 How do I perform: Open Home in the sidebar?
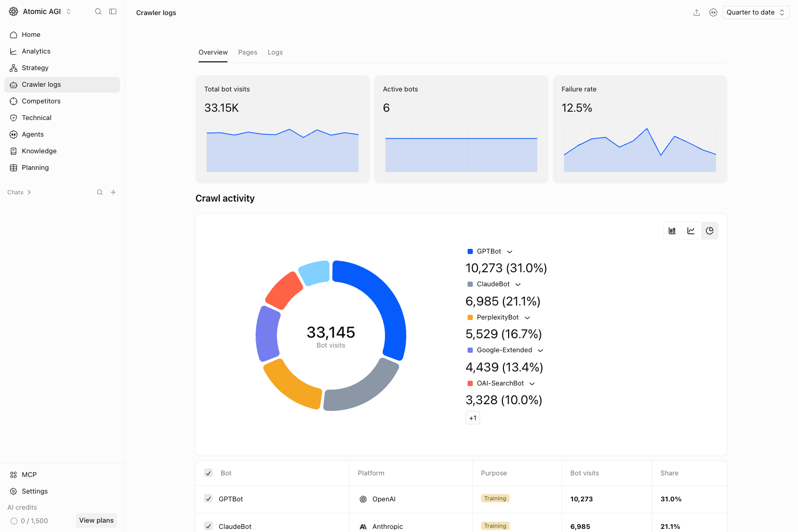(62, 35)
